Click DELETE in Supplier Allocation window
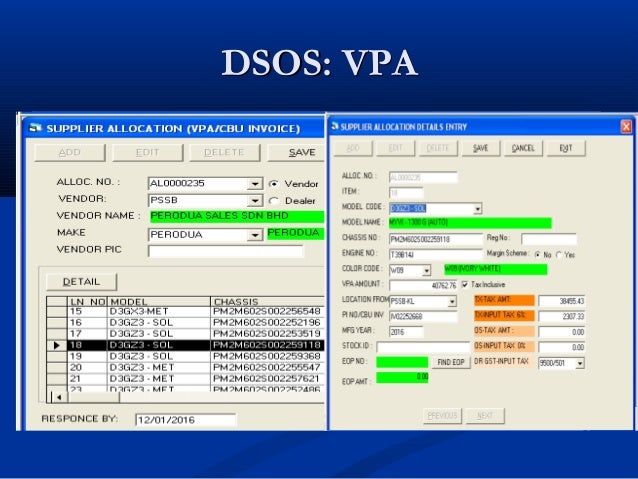This screenshot has width=638, height=479. [225, 153]
